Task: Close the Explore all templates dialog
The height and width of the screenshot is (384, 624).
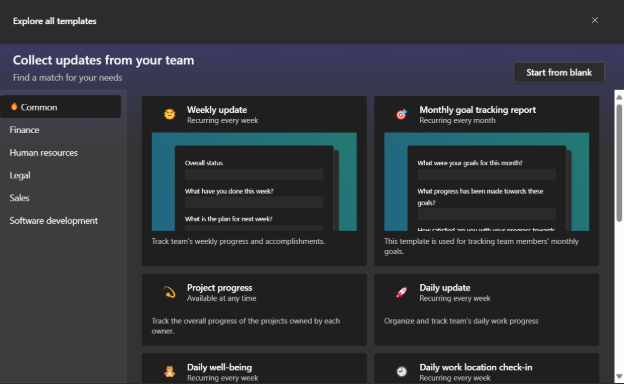Action: coord(595,20)
